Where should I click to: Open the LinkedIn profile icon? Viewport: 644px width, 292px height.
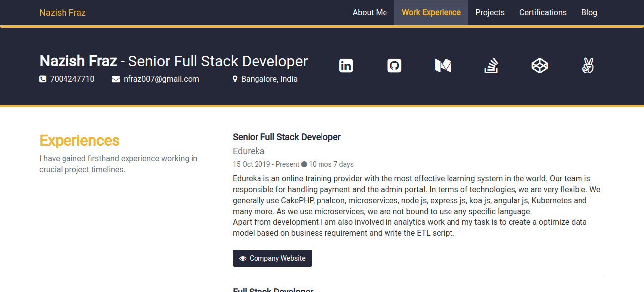point(346,66)
